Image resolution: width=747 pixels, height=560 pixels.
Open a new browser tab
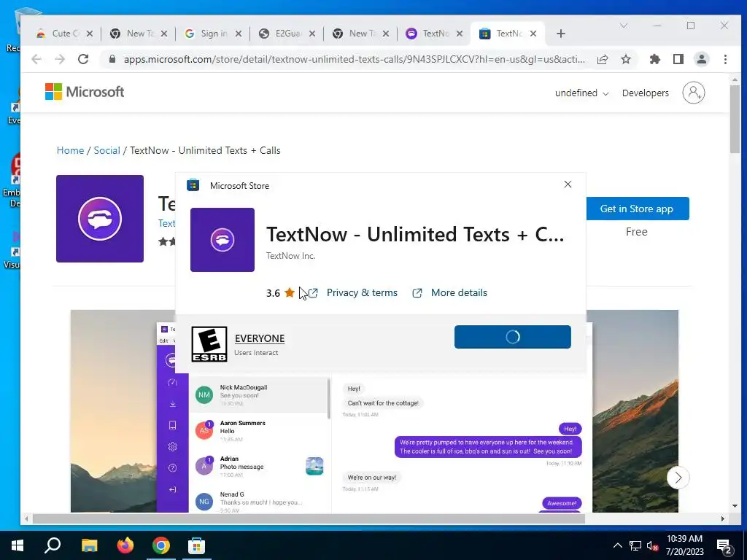point(561,34)
